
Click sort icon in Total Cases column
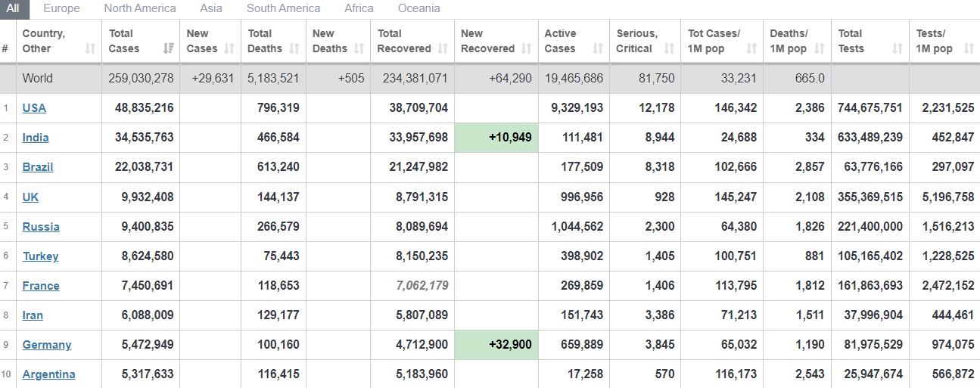(x=168, y=49)
